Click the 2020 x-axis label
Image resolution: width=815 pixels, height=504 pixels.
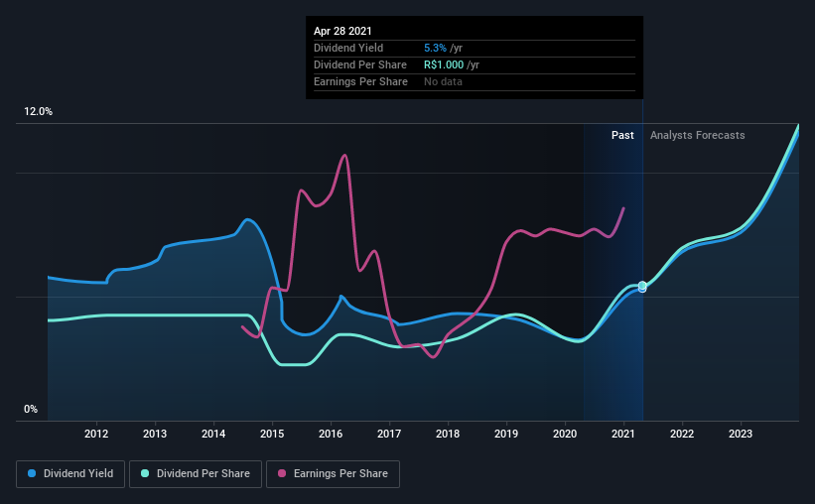point(565,434)
